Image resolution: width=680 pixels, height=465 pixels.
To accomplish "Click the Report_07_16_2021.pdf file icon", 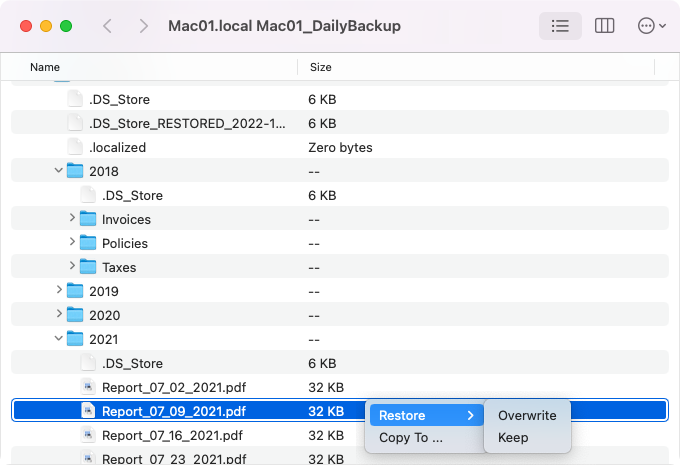I will (x=88, y=435).
